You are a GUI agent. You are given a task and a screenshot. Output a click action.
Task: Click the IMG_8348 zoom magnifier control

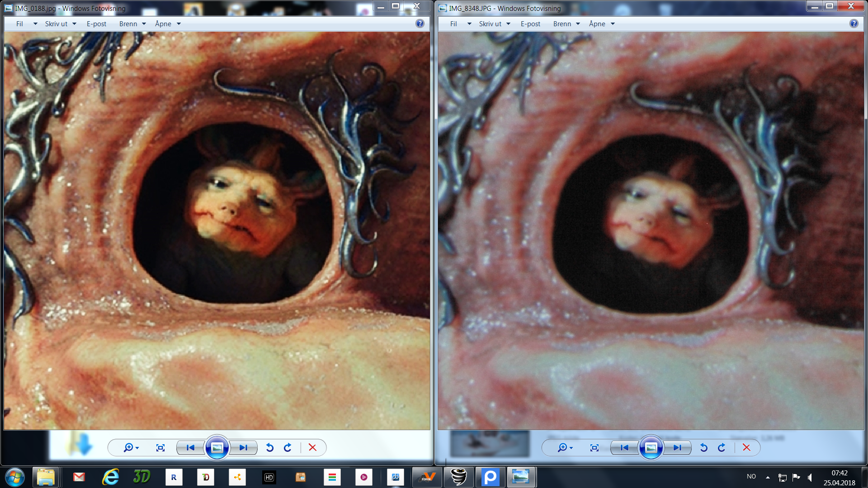click(x=562, y=447)
